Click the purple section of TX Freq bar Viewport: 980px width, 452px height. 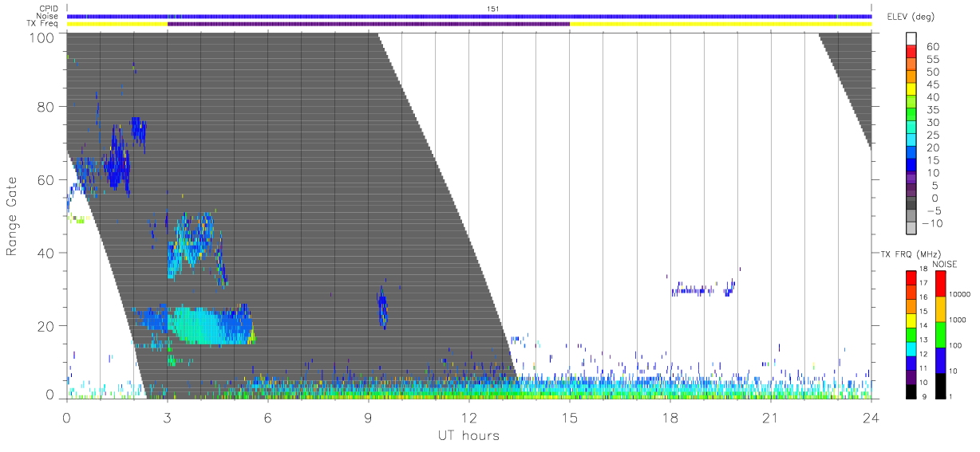pos(369,24)
